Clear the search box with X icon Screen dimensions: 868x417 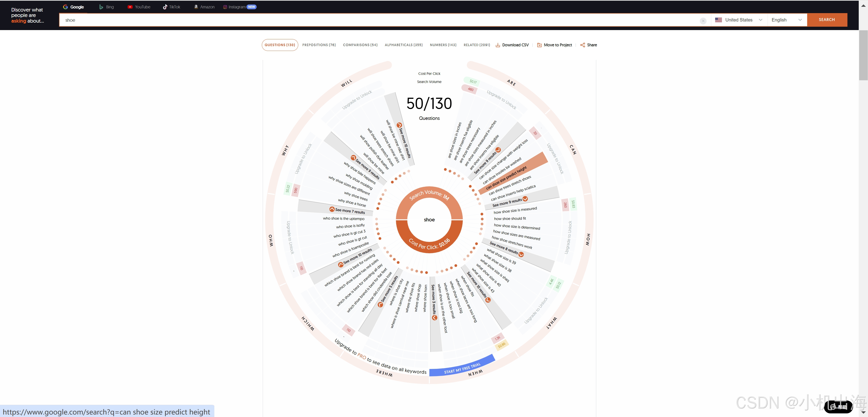tap(703, 21)
